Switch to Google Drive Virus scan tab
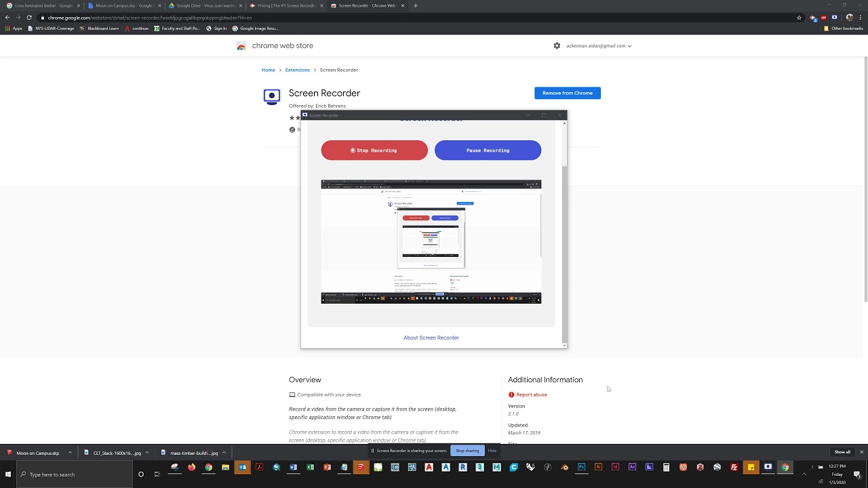868x488 pixels. (205, 5)
